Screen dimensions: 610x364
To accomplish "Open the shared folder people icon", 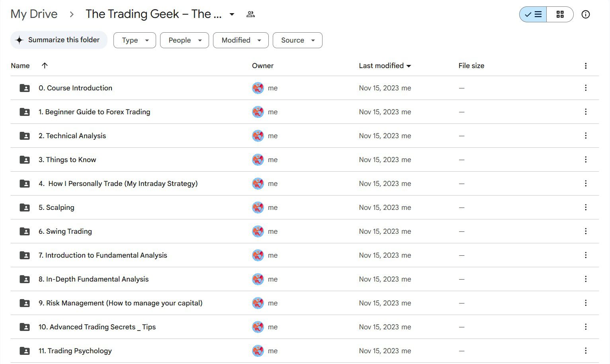I will pos(250,14).
